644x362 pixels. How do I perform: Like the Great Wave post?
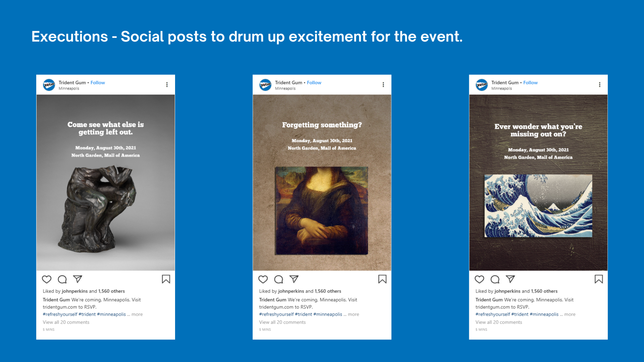[479, 279]
